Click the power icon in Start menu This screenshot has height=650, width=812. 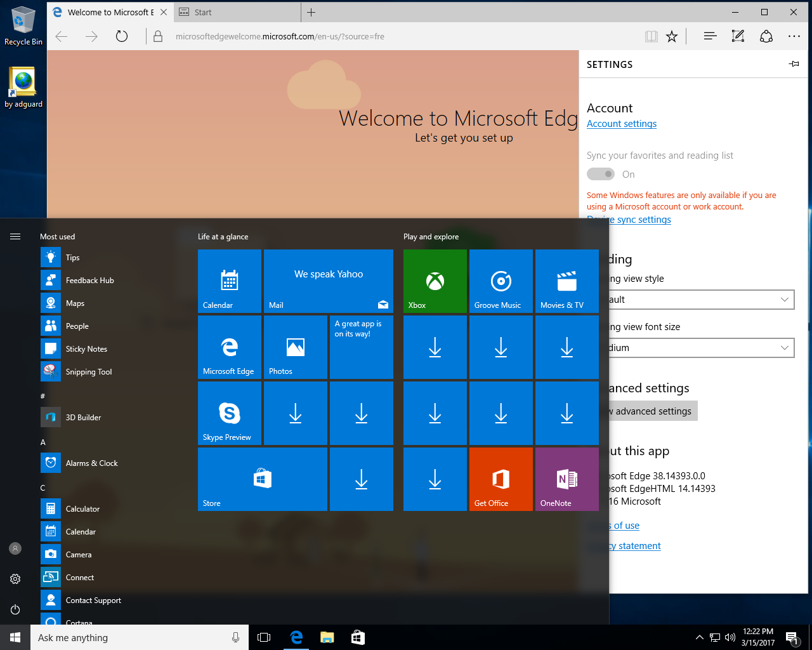pyautogui.click(x=15, y=609)
